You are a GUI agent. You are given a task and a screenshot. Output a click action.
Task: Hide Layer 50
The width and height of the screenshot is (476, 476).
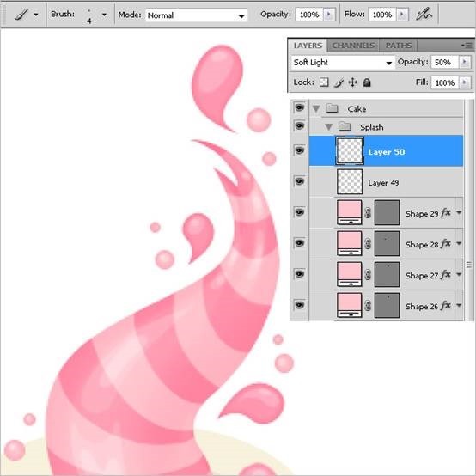(x=299, y=150)
